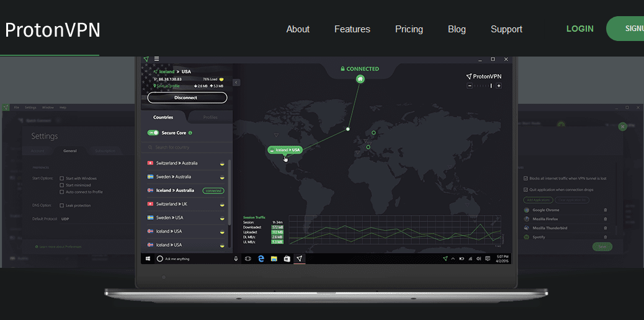The width and height of the screenshot is (644, 320).
Task: Click the Iceland > USA map marker
Action: coord(285,150)
